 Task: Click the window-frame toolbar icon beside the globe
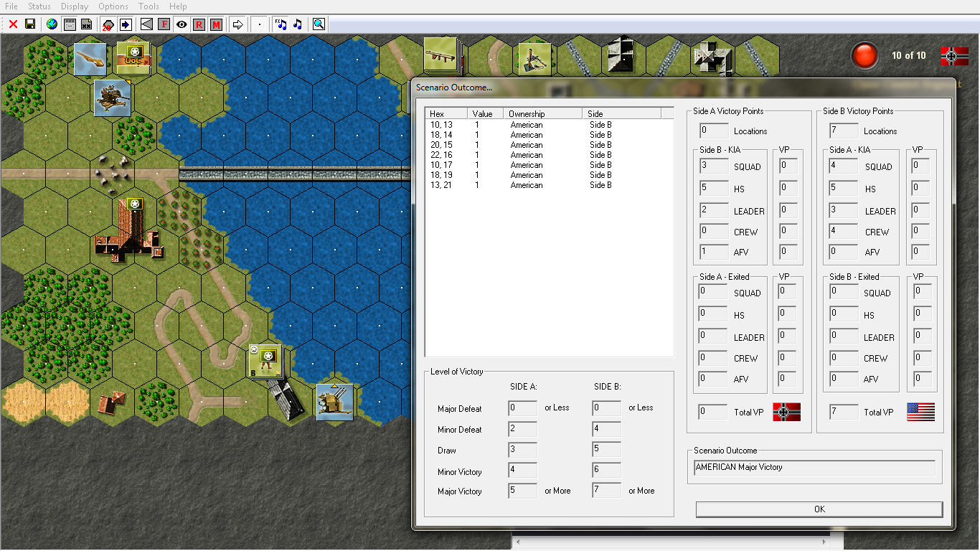coord(70,24)
